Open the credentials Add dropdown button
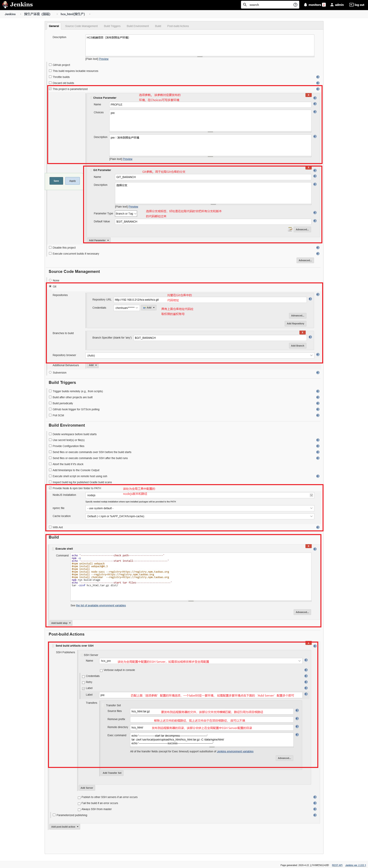 point(149,308)
